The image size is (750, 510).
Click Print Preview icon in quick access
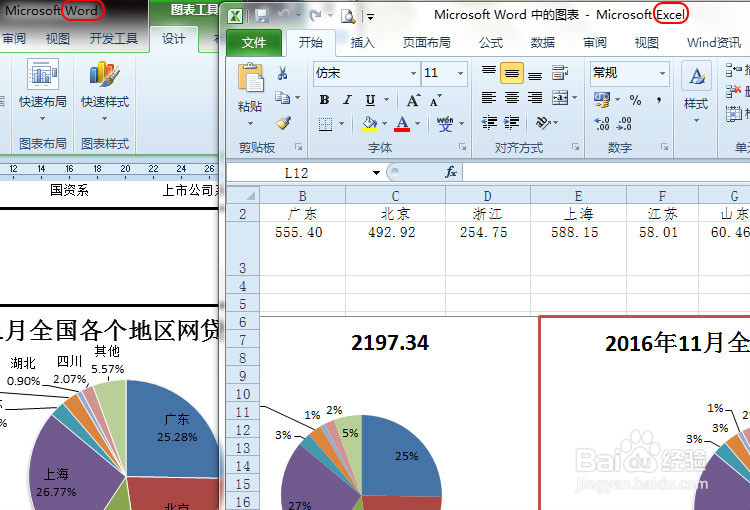pos(348,16)
